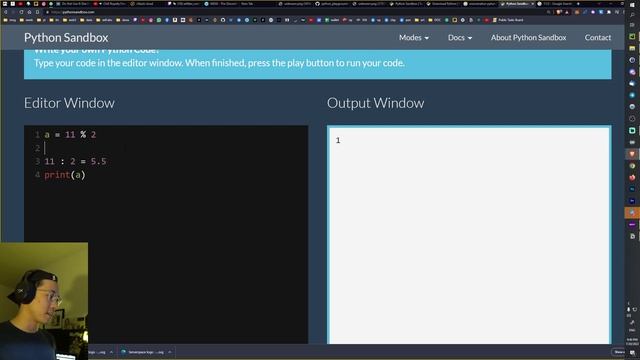Open Windows taskbar search icon
Image resolution: width=640 pixels, height=360 pixels.
click(x=632, y=15)
